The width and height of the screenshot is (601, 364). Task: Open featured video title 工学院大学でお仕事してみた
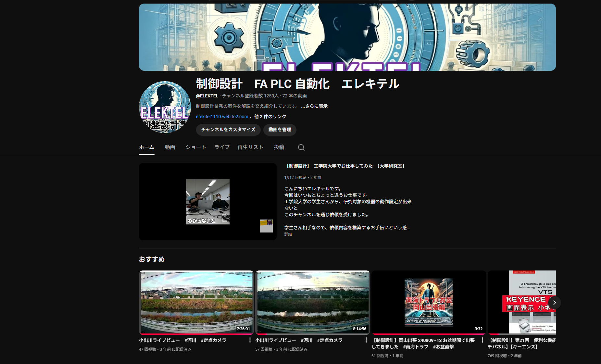(x=345, y=166)
